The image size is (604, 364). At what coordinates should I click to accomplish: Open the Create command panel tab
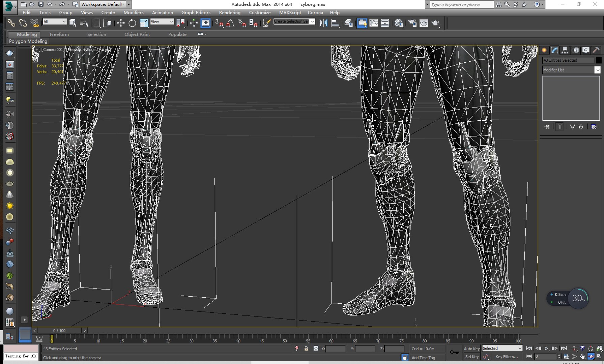(544, 50)
